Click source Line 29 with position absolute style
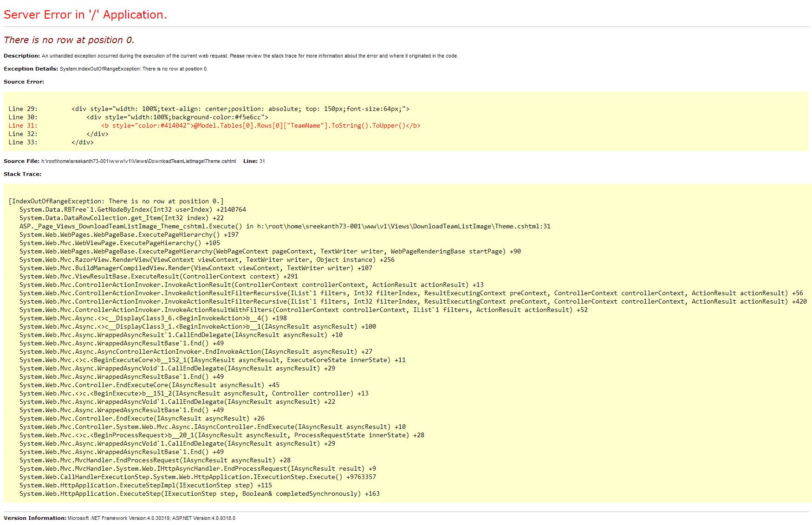 pos(240,109)
